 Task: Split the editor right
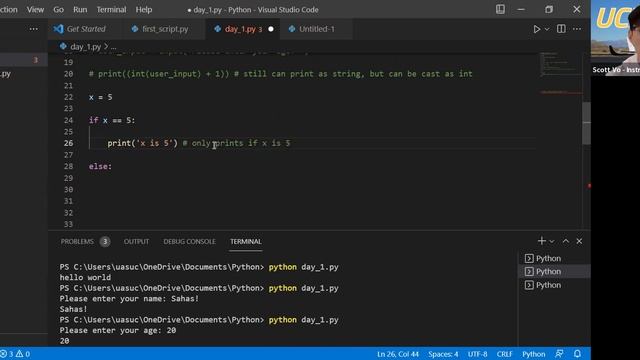pos(561,29)
